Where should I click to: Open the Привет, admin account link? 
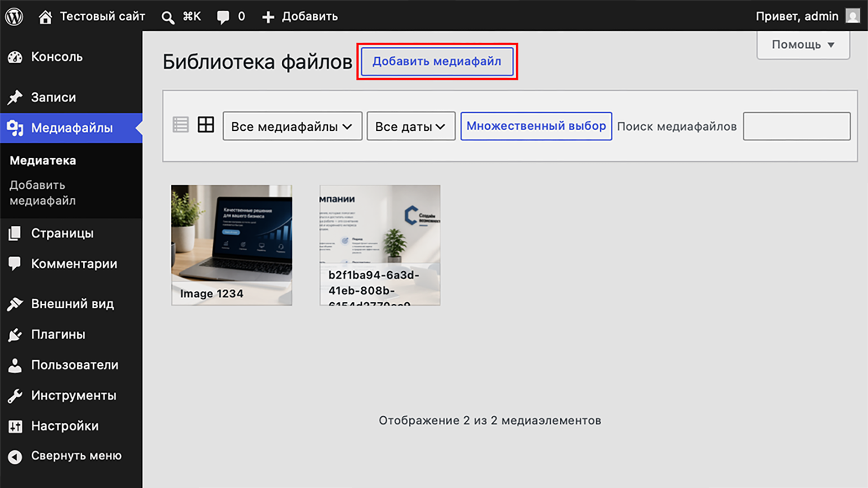click(797, 16)
